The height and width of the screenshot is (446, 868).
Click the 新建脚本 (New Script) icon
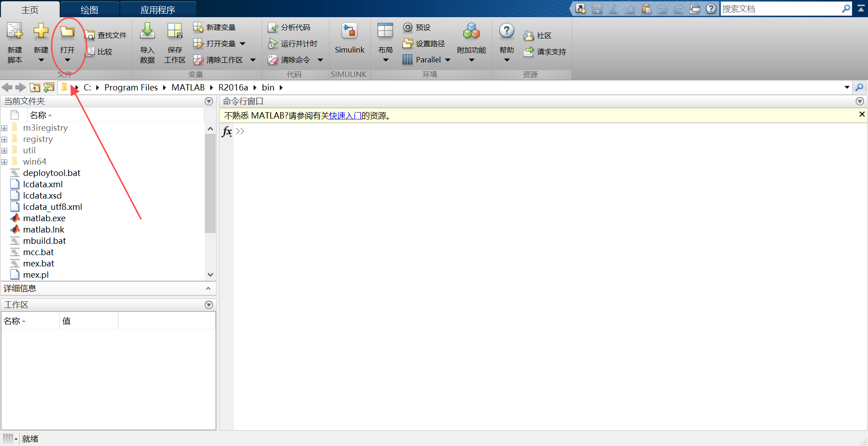14,31
